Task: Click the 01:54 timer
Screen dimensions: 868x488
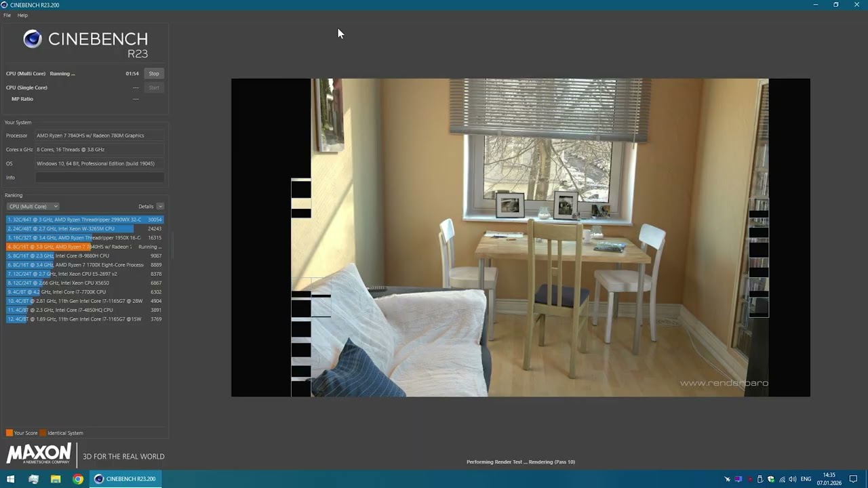Action: point(132,73)
